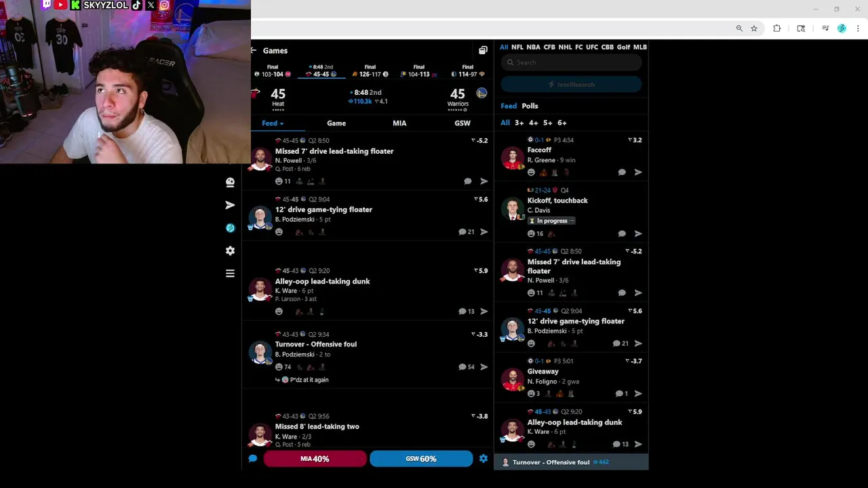
Task: Vote GSW 60% in the poll
Action: (x=421, y=459)
